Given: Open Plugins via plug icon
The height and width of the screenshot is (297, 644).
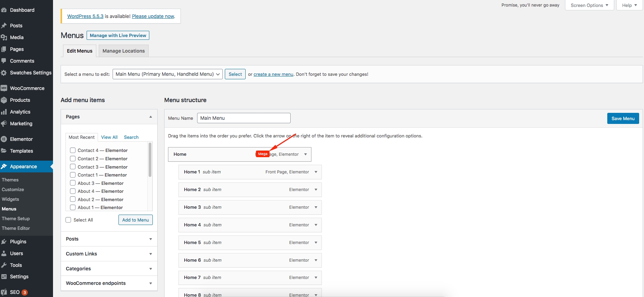Looking at the screenshot, I should point(4,242).
